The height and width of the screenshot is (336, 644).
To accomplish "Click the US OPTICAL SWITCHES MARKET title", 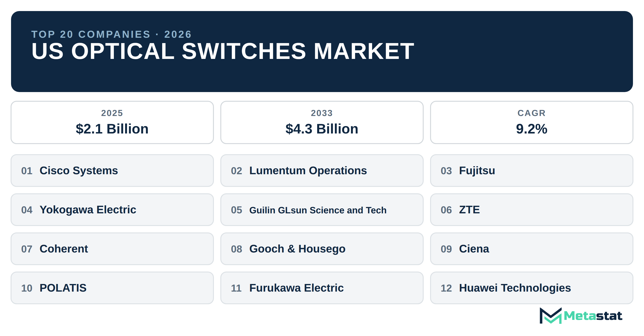I will point(223,51).
